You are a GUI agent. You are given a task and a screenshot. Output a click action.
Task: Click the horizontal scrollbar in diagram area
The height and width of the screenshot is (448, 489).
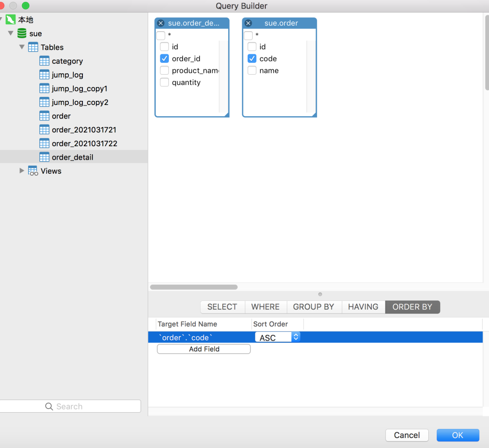[194, 287]
